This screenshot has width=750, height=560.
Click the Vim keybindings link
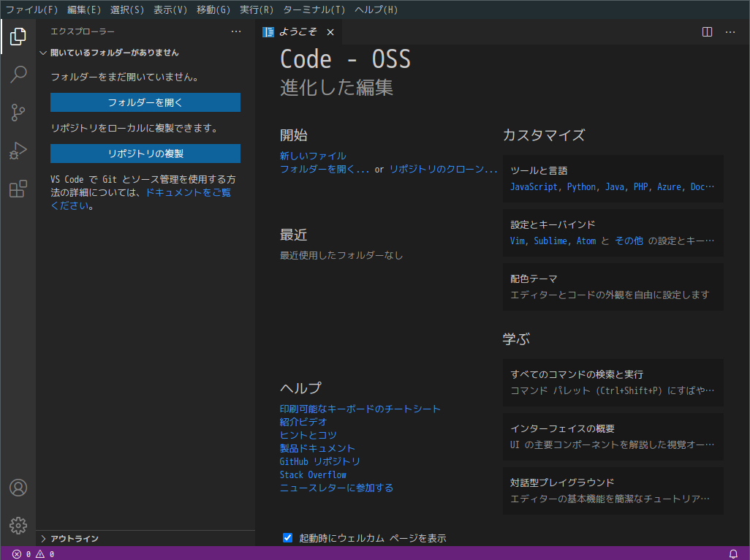coord(517,241)
